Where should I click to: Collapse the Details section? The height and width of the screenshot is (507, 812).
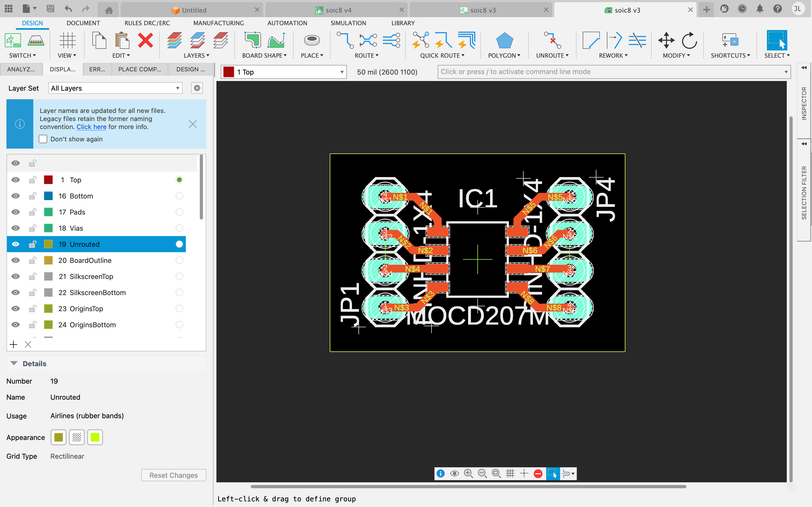[14, 363]
